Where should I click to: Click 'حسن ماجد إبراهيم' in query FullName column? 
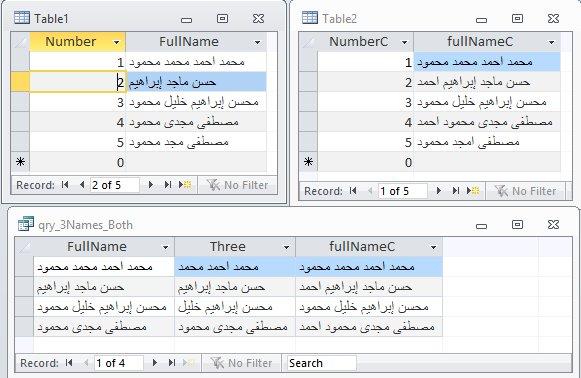(x=104, y=286)
